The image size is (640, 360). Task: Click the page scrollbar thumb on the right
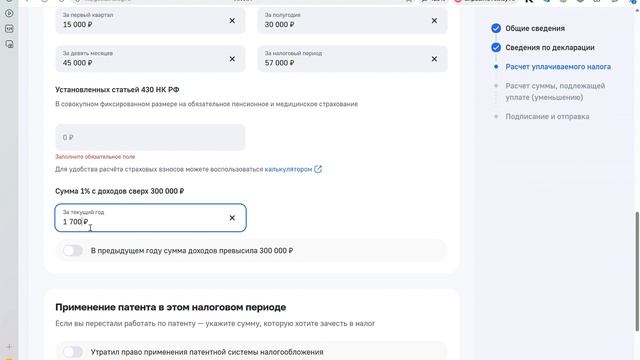point(637,271)
